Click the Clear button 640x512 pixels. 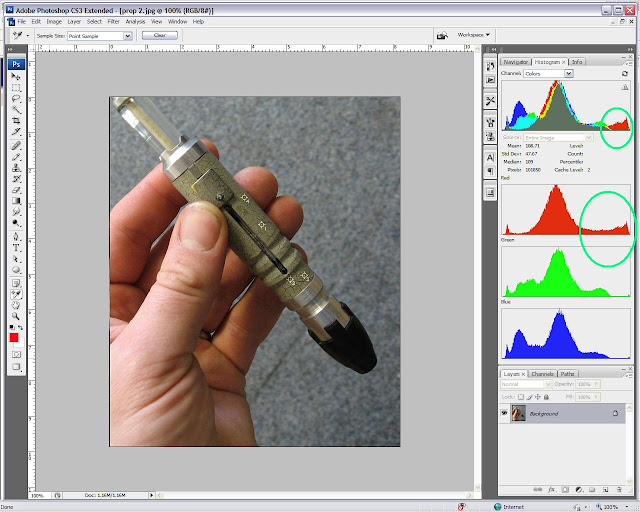pos(160,36)
